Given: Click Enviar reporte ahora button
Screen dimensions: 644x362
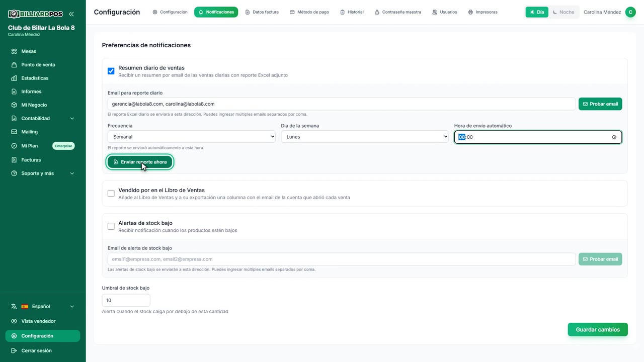Looking at the screenshot, I should [140, 162].
